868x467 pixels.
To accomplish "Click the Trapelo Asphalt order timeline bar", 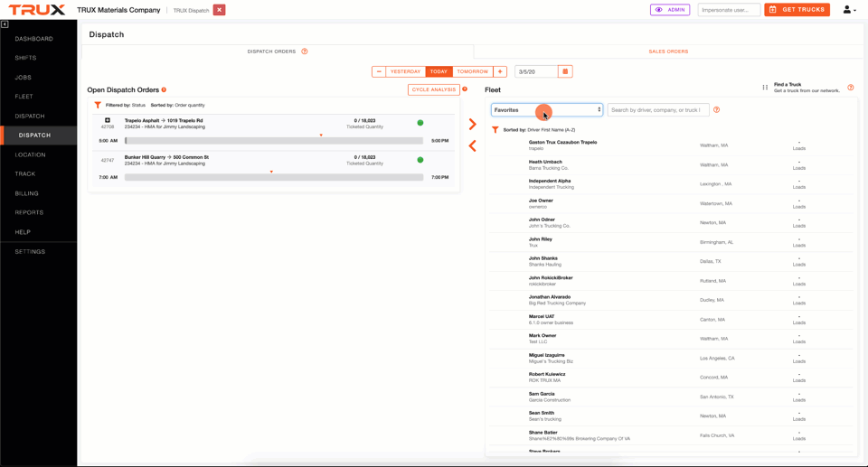I will click(x=274, y=141).
